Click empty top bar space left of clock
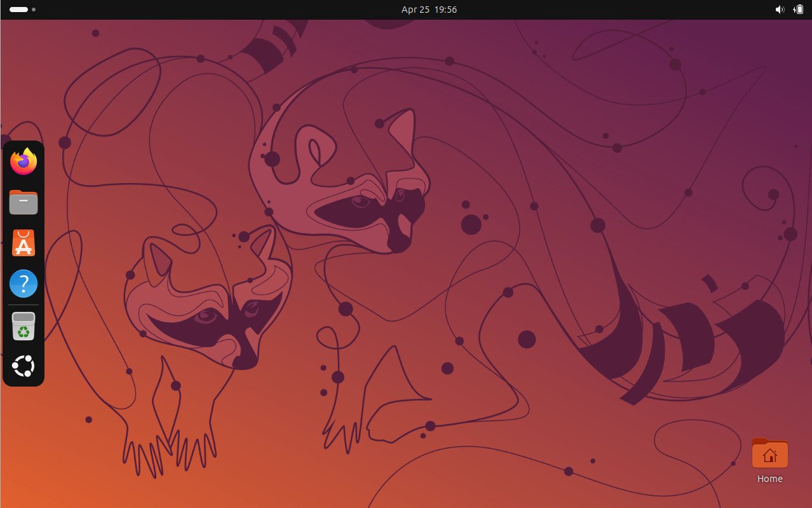 tap(222, 10)
